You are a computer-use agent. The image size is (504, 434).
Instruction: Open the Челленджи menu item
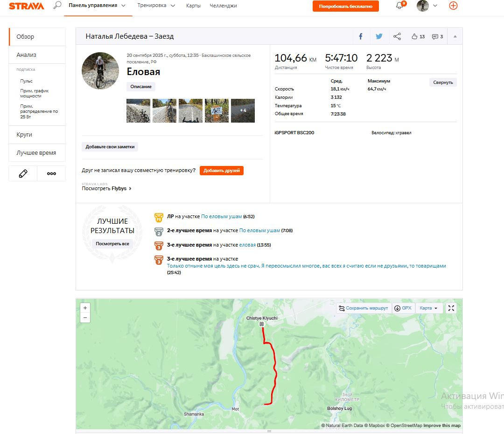[x=223, y=6]
